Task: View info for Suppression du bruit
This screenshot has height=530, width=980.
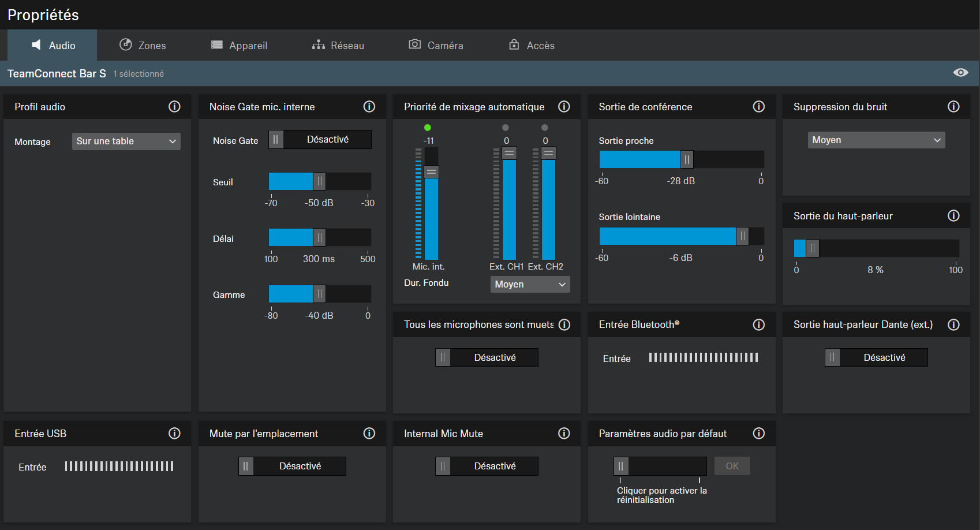Action: 953,107
